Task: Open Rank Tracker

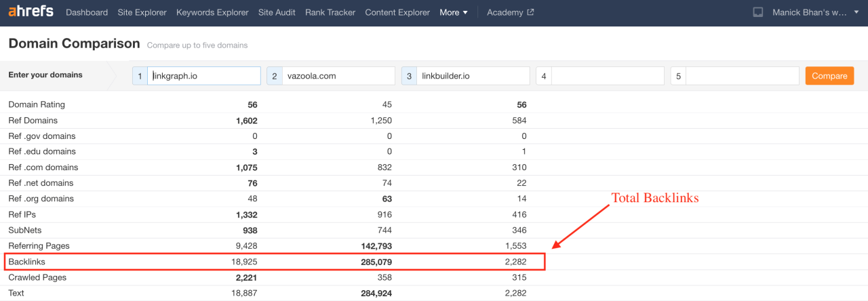Action: (x=330, y=13)
